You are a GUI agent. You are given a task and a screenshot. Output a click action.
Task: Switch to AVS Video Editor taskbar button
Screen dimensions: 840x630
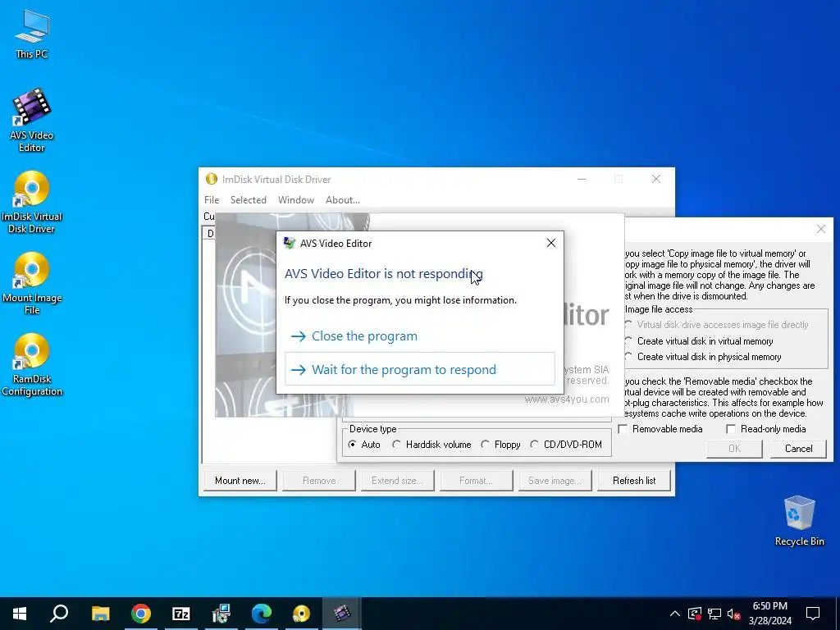[x=342, y=614]
